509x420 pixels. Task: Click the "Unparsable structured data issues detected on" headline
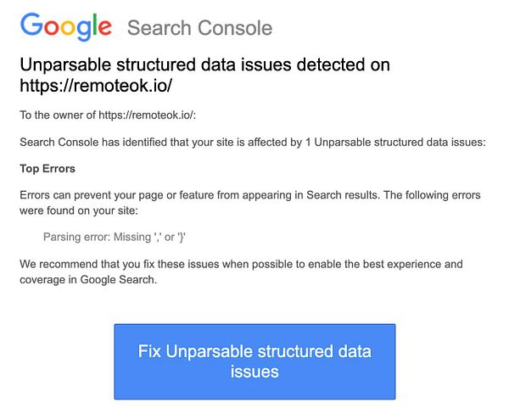click(x=204, y=66)
